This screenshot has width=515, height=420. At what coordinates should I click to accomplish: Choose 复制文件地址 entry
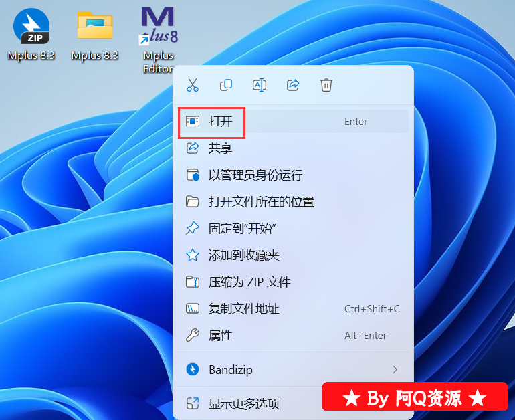293,309
